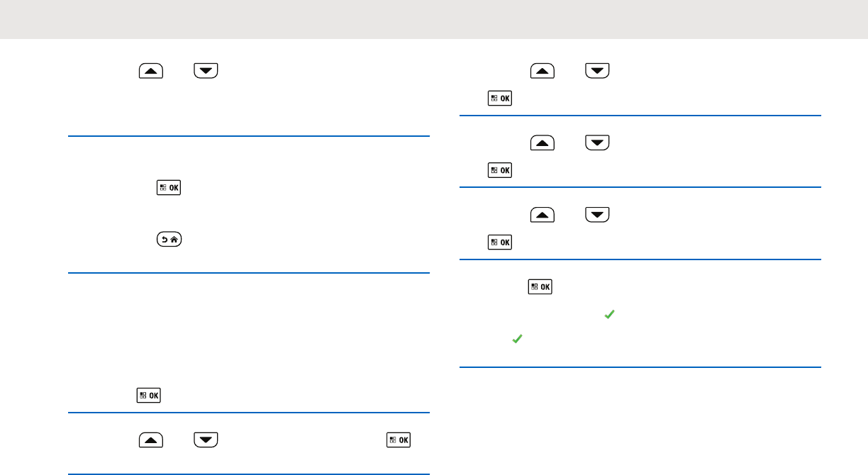
Task: Click the down arrow icon at top of left column
Action: point(206,71)
